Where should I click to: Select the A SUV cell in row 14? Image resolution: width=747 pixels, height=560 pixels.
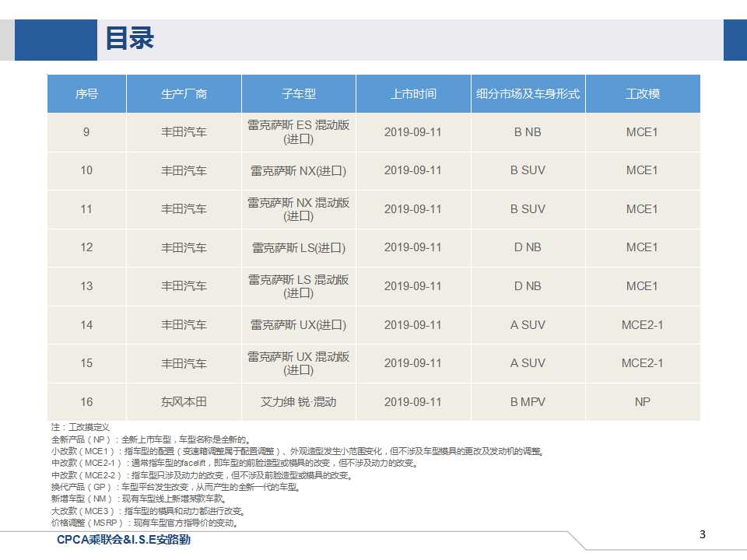(x=528, y=325)
